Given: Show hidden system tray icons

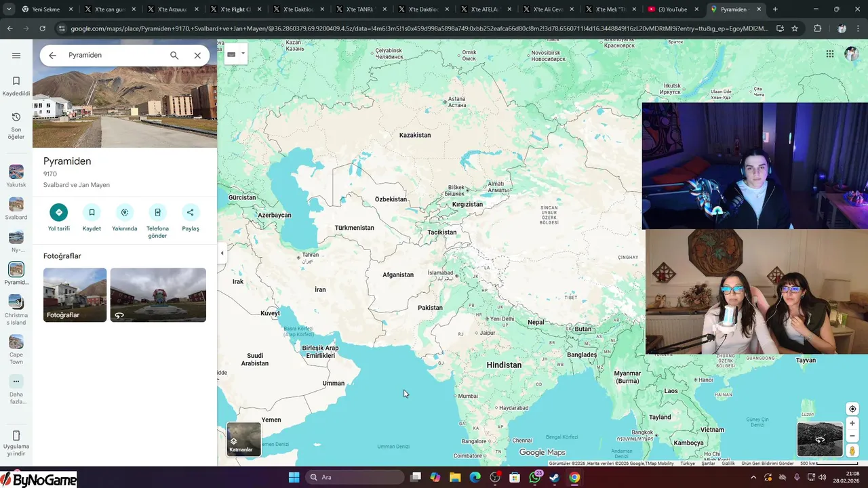Looking at the screenshot, I should [x=753, y=477].
